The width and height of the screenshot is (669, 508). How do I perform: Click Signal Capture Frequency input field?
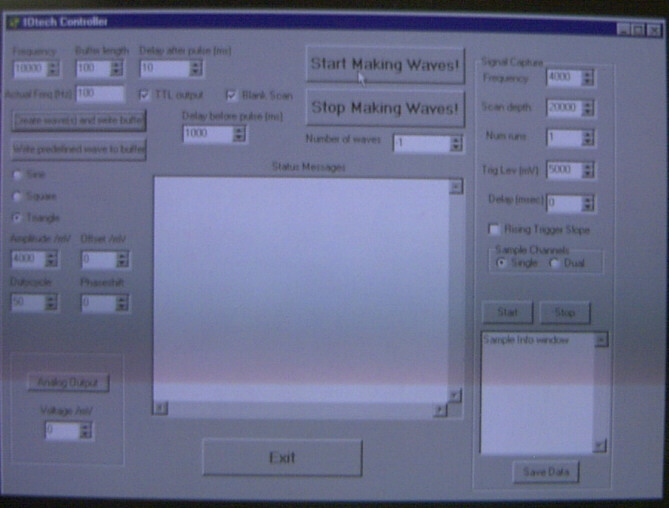(x=564, y=77)
